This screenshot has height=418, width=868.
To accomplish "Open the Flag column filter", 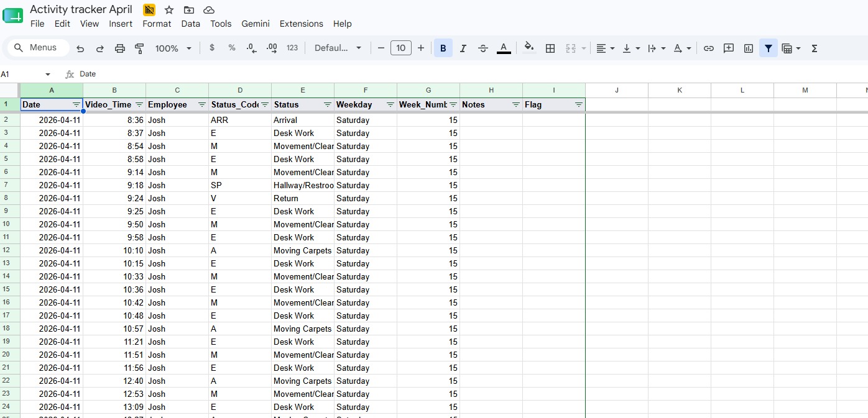I will coord(579,105).
